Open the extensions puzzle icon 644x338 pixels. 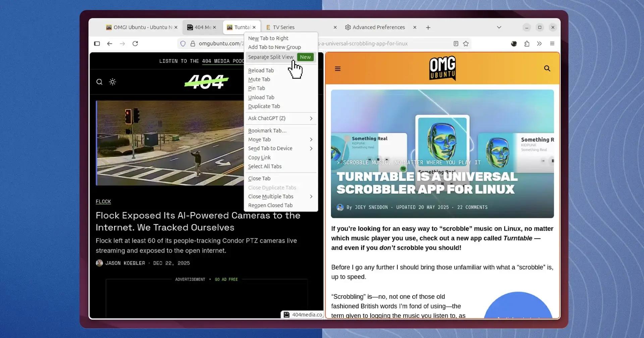coord(527,44)
